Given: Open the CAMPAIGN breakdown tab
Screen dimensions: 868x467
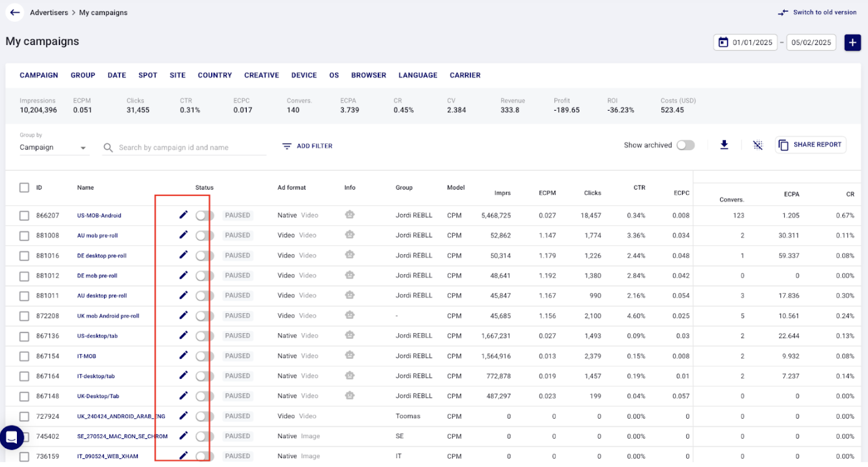Looking at the screenshot, I should coord(39,75).
